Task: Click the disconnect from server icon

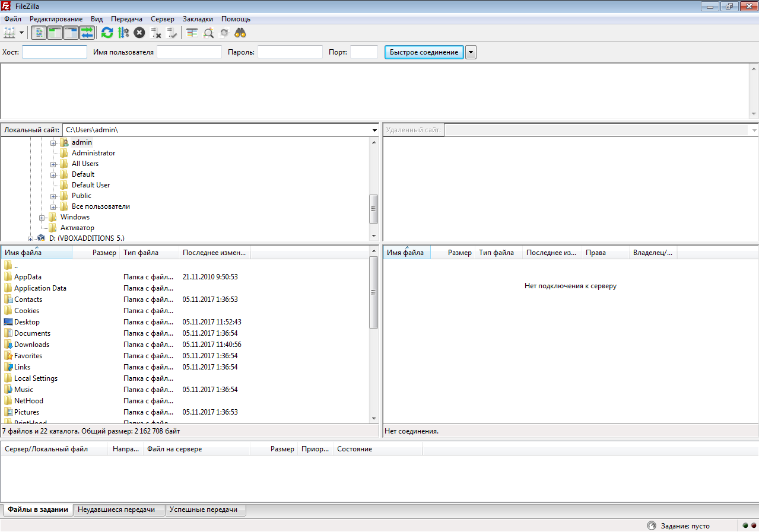Action: point(156,33)
